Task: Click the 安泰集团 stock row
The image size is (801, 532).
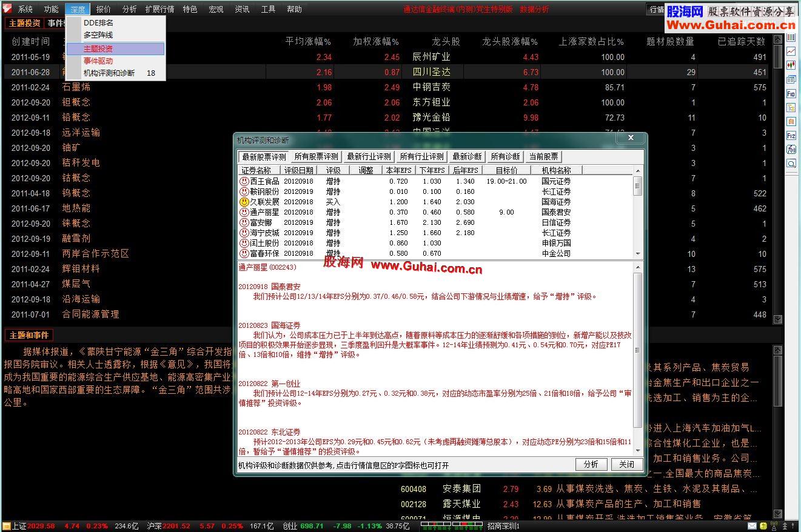Action: 579,489
